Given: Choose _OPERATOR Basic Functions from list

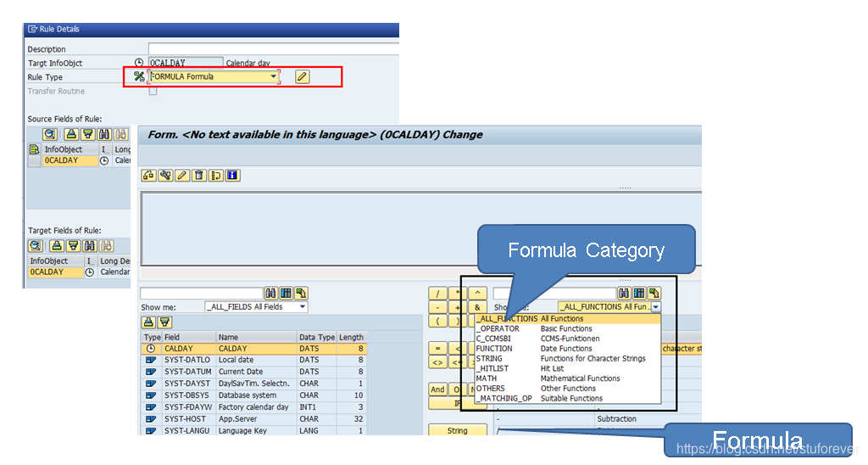Looking at the screenshot, I should click(568, 328).
